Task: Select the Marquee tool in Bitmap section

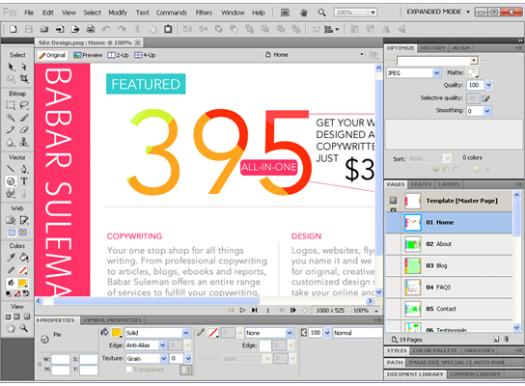Action: pos(11,105)
